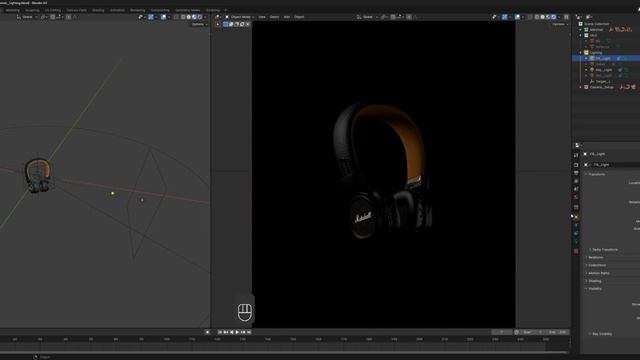Select solid shading in right viewport
The width and height of the screenshot is (640, 360).
coord(542,17)
